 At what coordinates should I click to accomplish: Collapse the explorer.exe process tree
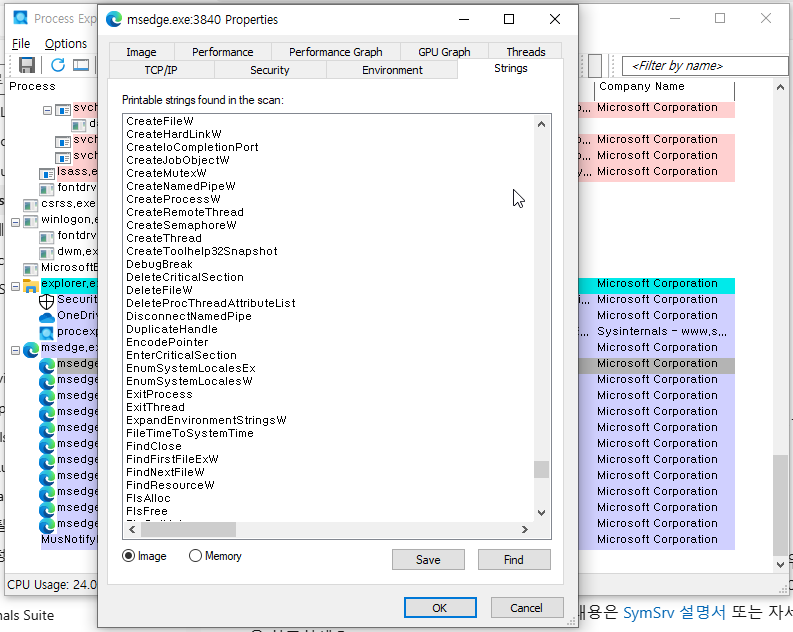click(16, 286)
